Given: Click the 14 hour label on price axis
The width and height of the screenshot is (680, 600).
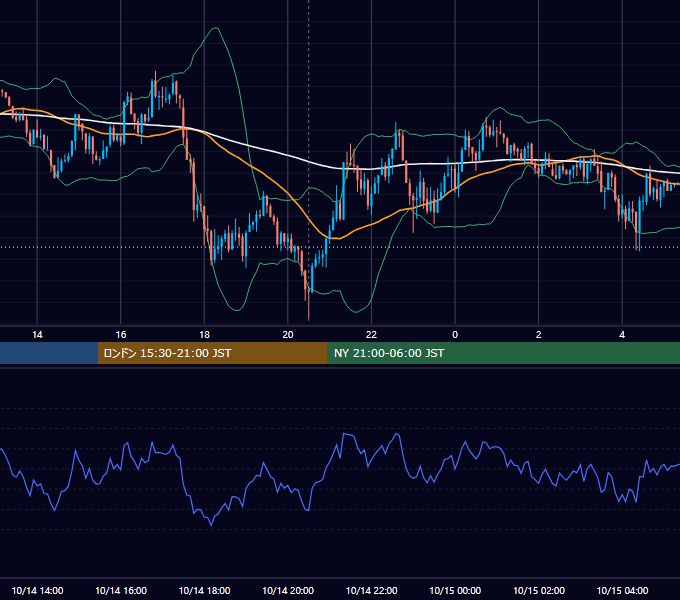Looking at the screenshot, I should (37, 335).
